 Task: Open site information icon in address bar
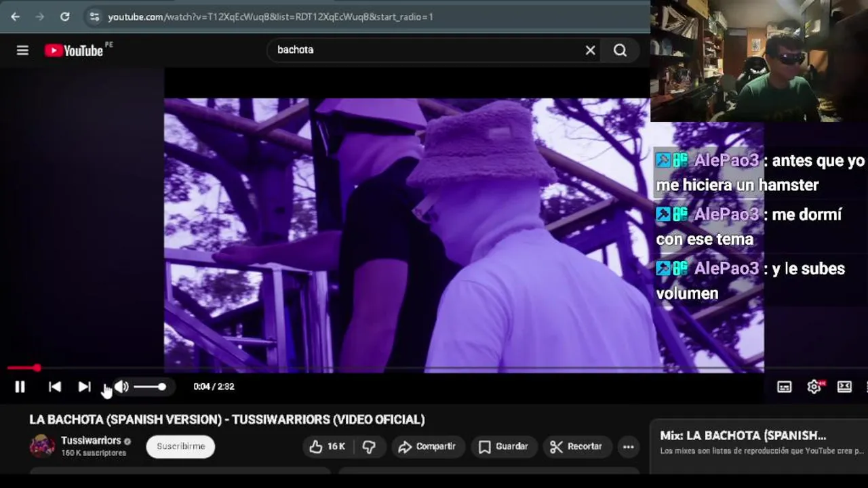click(x=94, y=17)
